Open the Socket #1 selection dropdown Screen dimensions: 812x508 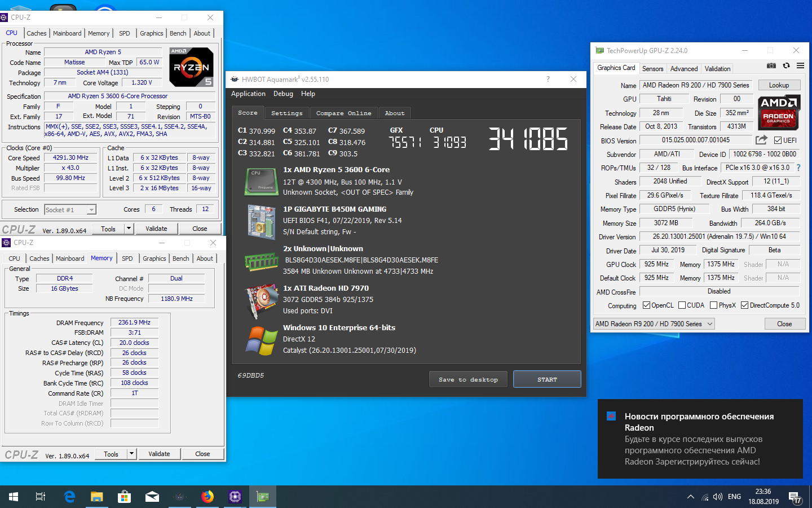[70, 209]
